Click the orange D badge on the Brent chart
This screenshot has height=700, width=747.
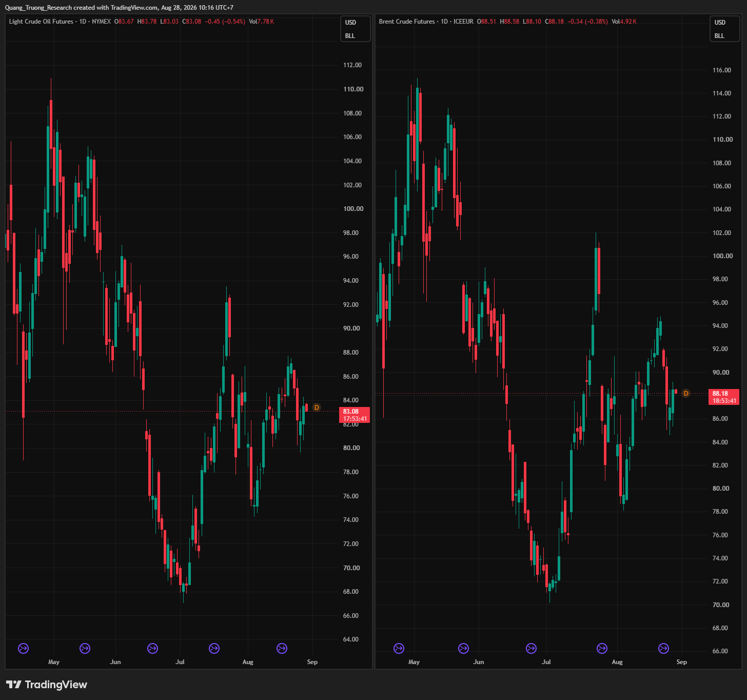coord(686,393)
